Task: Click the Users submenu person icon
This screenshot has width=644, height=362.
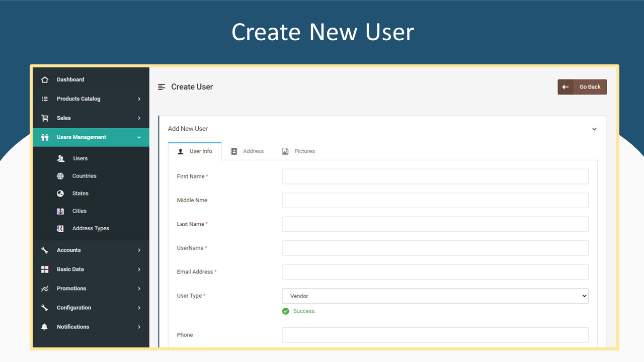Action: pos(60,158)
